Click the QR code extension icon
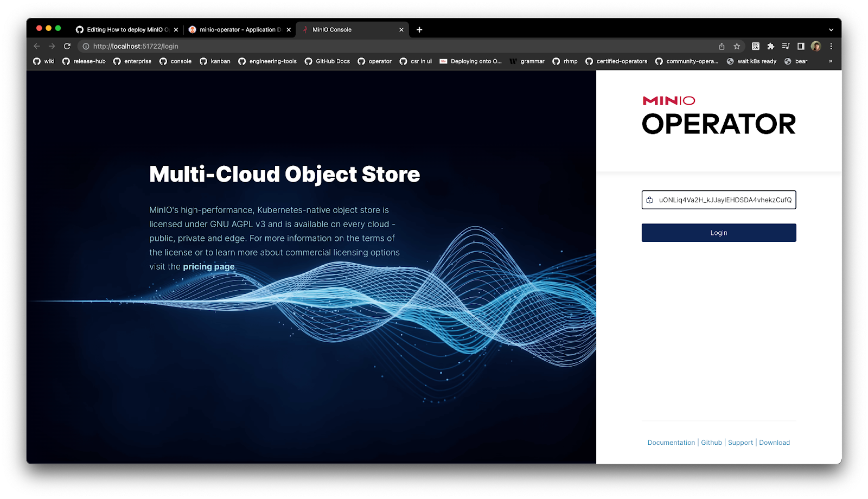The width and height of the screenshot is (868, 499). click(755, 46)
